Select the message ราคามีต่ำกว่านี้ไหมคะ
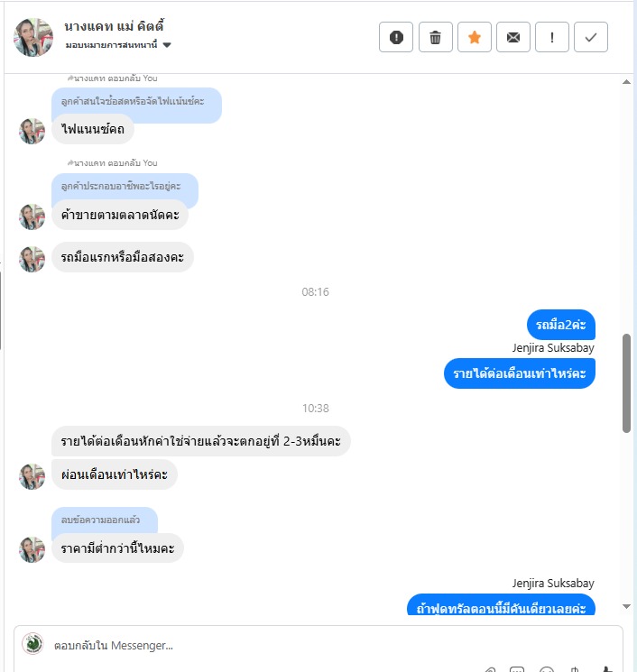Screen dimensions: 637x672 [x=117, y=548]
